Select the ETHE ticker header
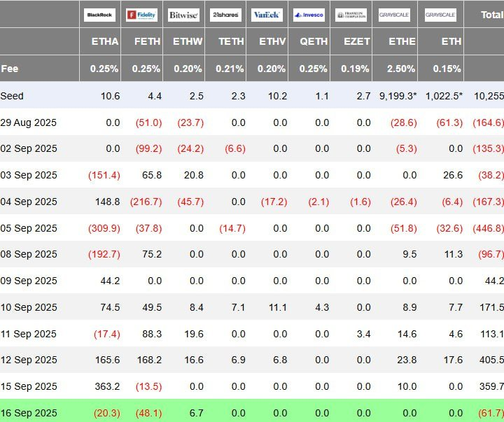Image resolution: width=504 pixels, height=422 pixels. tap(402, 41)
